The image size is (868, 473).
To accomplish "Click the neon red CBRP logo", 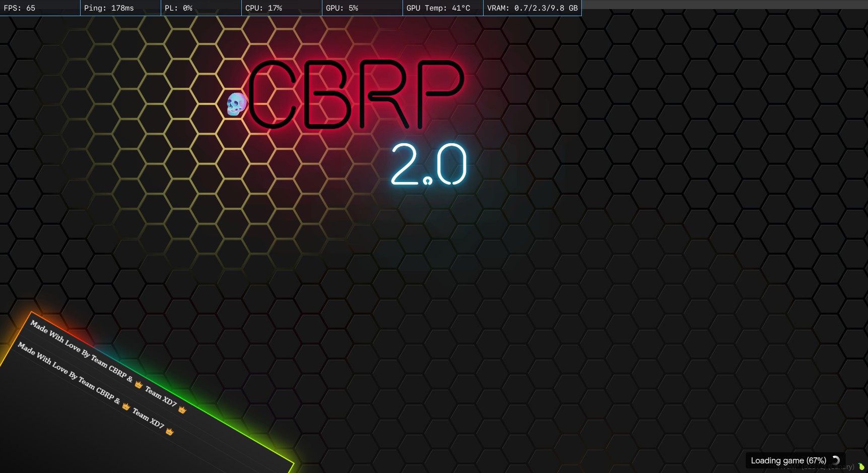I will coord(356,95).
